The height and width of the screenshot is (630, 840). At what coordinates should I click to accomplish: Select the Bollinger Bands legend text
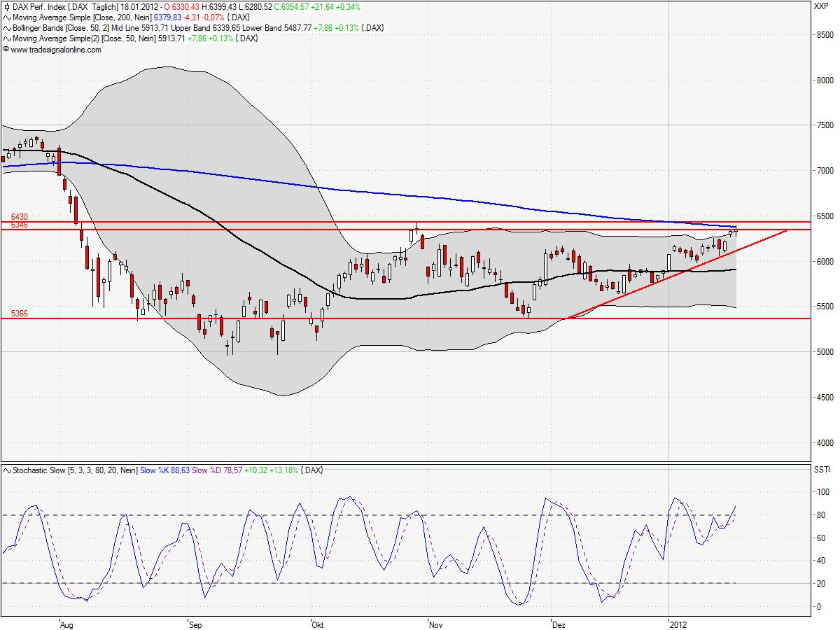[42, 28]
